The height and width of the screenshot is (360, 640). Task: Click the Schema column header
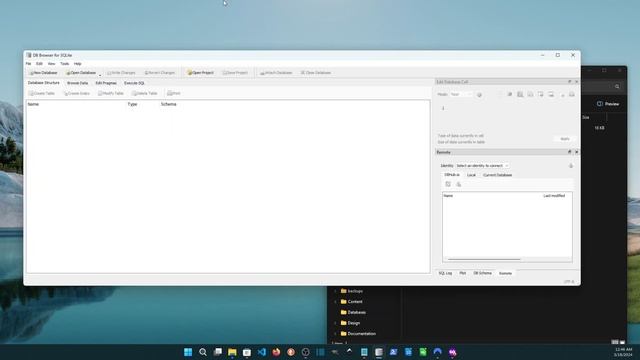pyautogui.click(x=169, y=104)
